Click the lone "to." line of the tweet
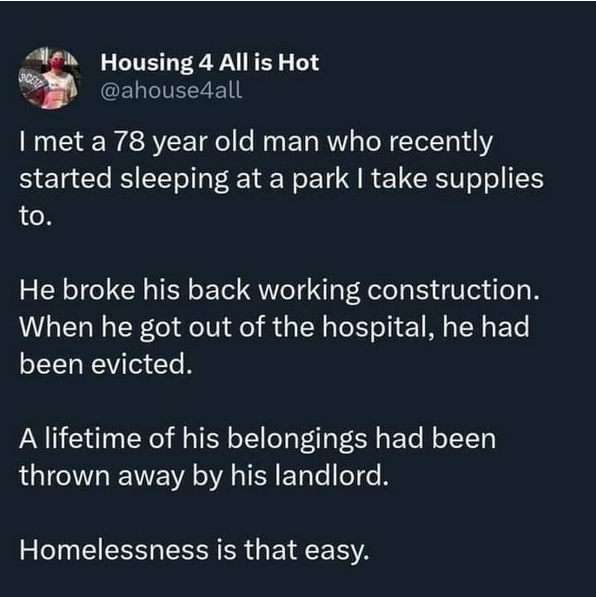The width and height of the screenshot is (596, 597). [35, 216]
